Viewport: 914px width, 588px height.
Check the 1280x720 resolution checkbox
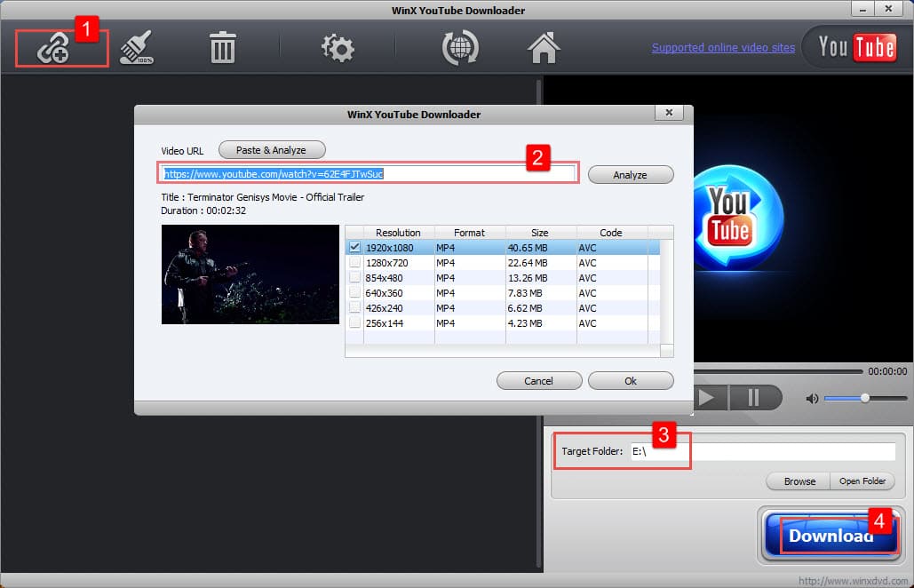354,262
